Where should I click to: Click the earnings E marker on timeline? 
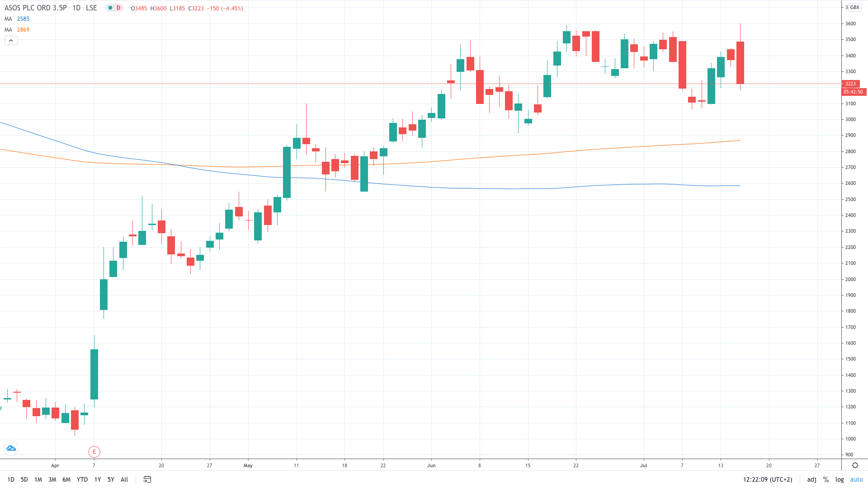click(x=94, y=452)
